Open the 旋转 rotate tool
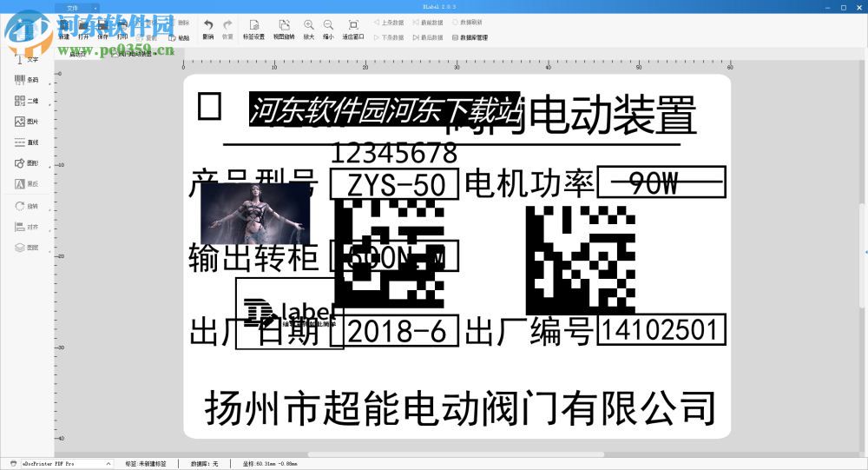Image resolution: width=868 pixels, height=470 pixels. click(x=27, y=206)
